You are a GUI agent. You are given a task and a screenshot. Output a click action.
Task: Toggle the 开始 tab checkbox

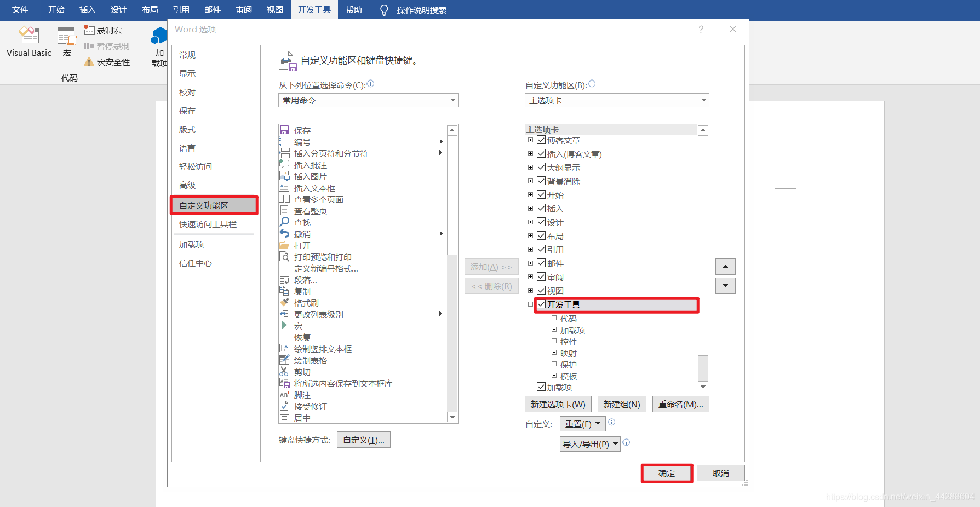click(541, 195)
